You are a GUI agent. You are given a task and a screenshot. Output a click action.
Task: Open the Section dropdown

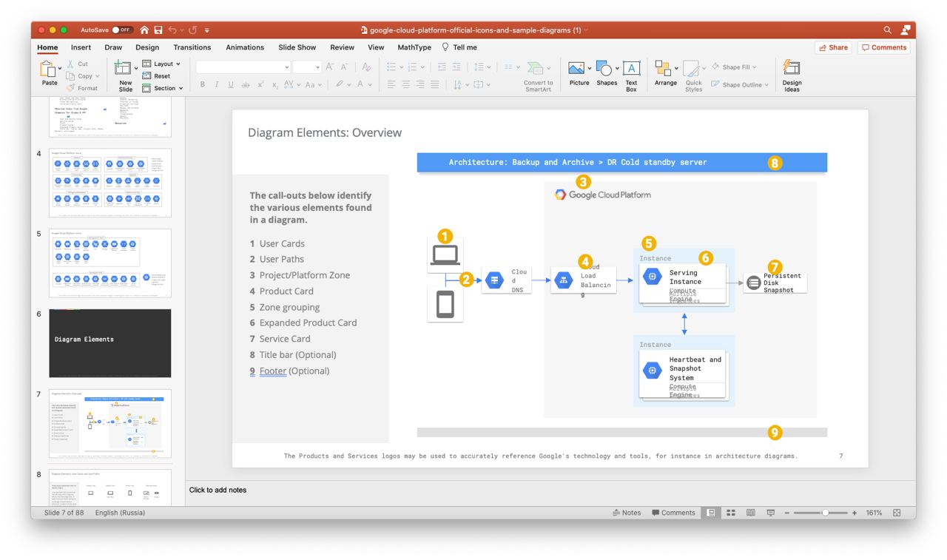click(161, 88)
